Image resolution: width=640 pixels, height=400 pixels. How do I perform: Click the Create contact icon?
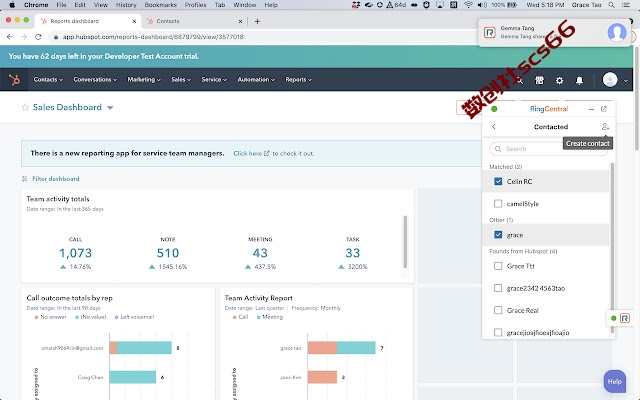tap(605, 127)
